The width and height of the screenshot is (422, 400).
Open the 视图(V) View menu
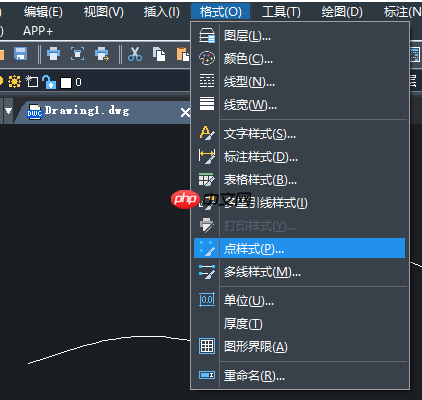click(104, 12)
